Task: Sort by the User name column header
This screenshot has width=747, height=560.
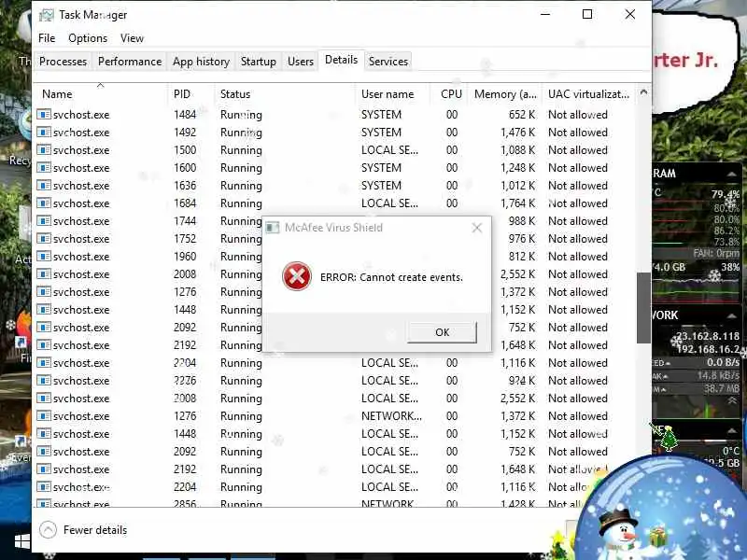Action: [392, 94]
